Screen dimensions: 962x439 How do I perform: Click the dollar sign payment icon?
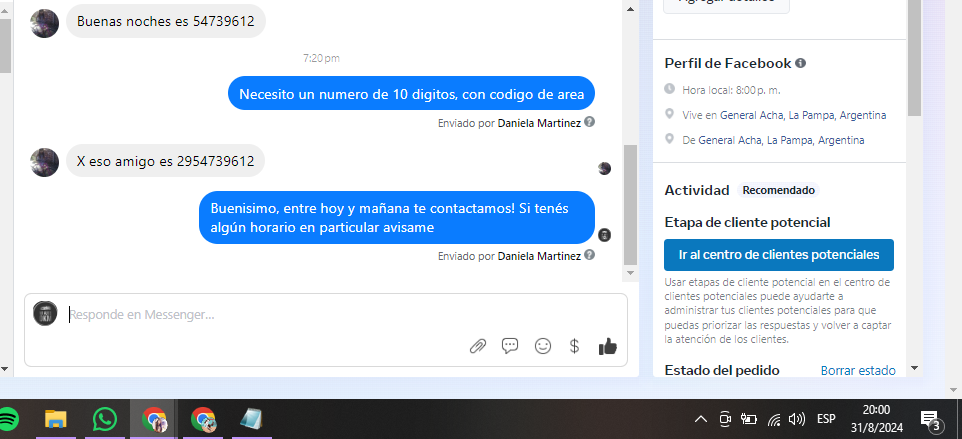tap(575, 346)
